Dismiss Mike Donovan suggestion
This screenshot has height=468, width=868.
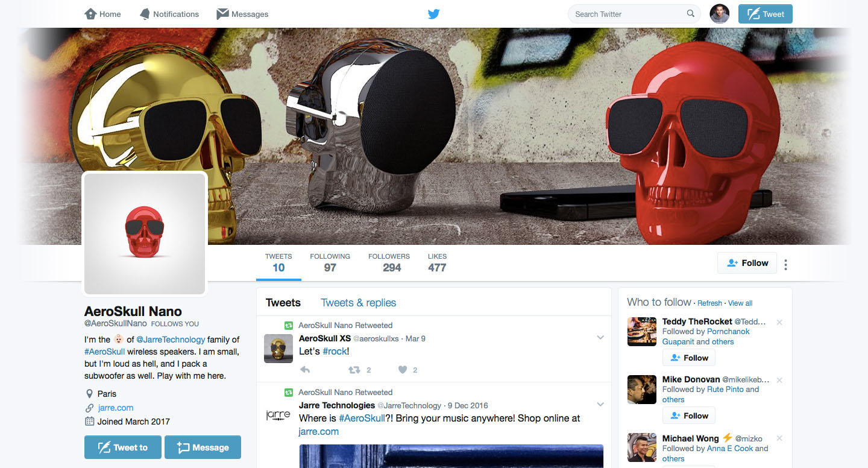779,380
